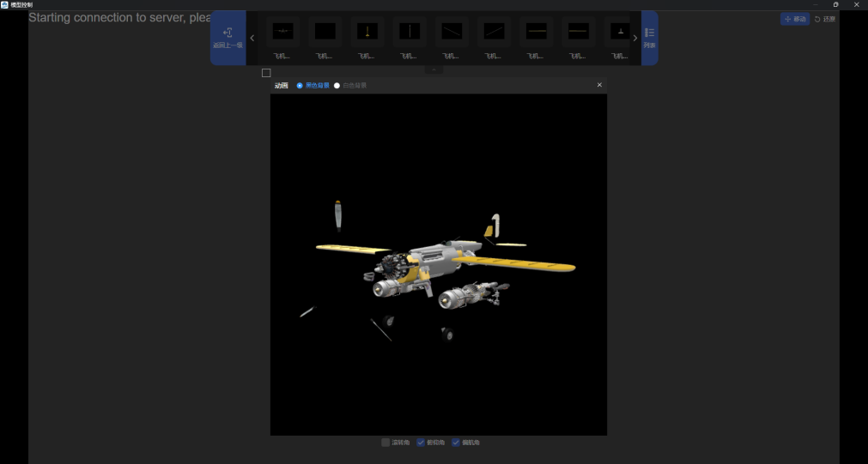
Task: Enable the 滚转角 checkbox
Action: pos(385,443)
